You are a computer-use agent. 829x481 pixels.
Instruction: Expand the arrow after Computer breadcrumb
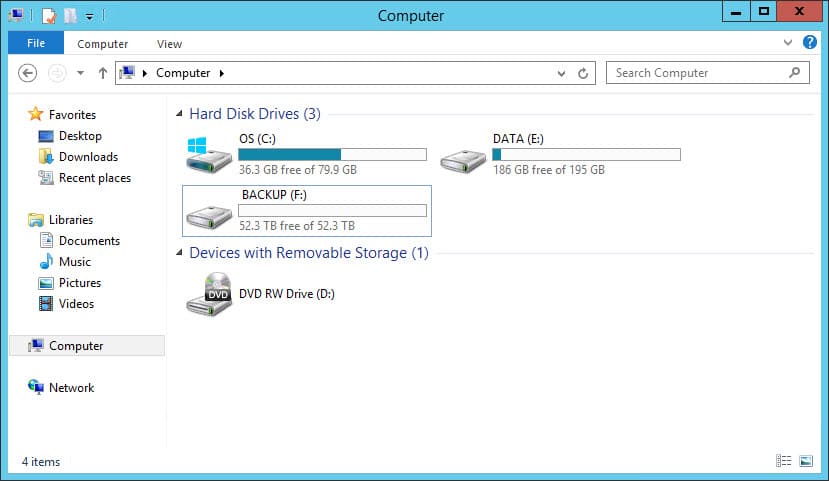pyautogui.click(x=222, y=73)
